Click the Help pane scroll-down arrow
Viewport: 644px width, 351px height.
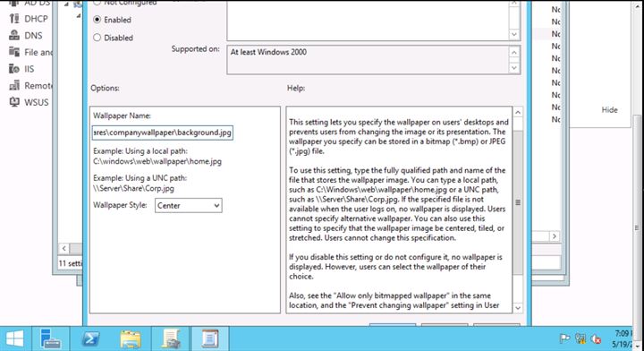[x=518, y=308]
